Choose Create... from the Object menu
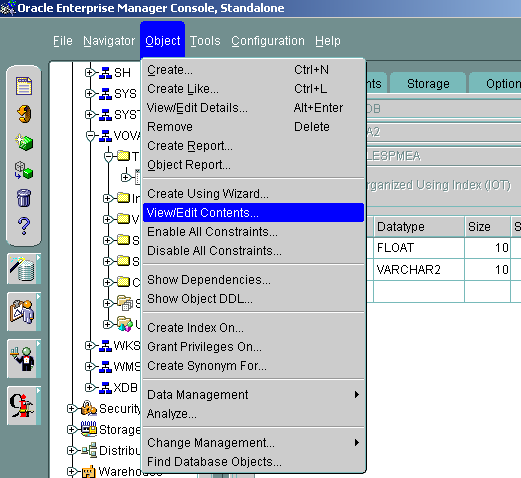 pyautogui.click(x=253, y=70)
